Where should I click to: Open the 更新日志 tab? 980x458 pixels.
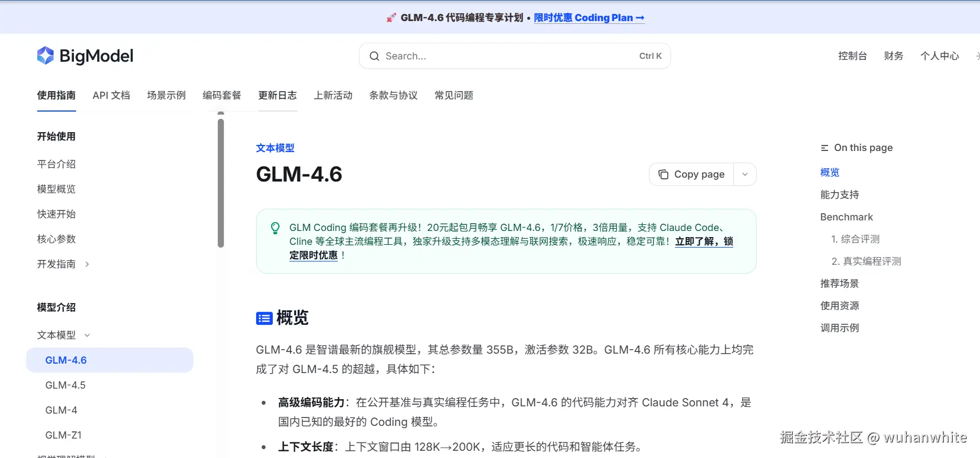tap(278, 95)
